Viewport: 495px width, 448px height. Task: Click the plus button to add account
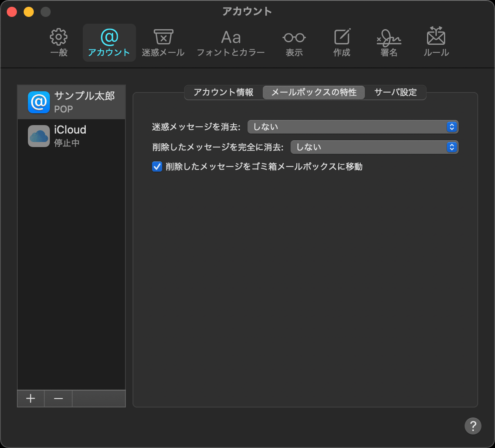tap(30, 399)
